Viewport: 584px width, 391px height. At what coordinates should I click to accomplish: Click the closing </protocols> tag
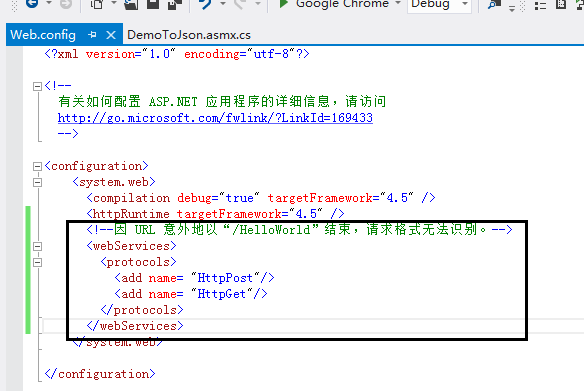point(142,310)
